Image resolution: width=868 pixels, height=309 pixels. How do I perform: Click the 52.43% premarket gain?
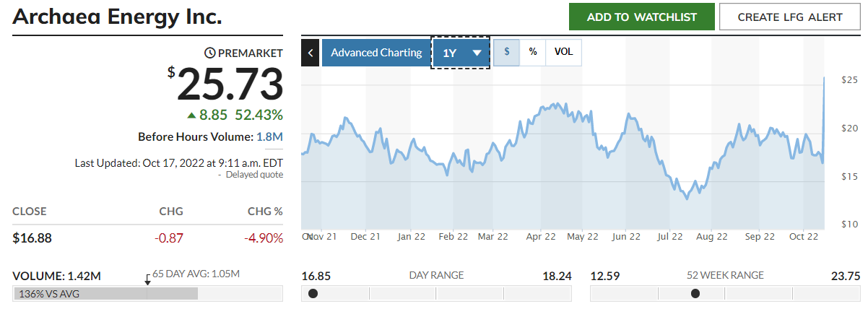pos(259,115)
